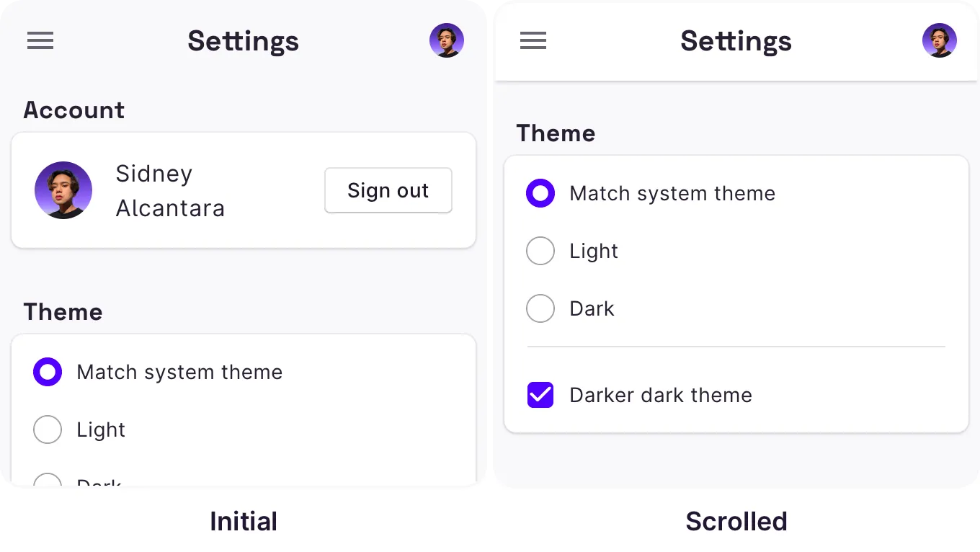Click the Theme heading in Scrolled view
The image size is (980, 552).
(x=556, y=133)
